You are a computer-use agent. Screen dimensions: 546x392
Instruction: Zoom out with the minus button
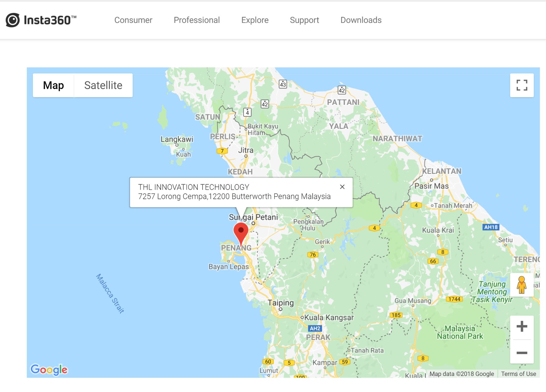tap(522, 352)
